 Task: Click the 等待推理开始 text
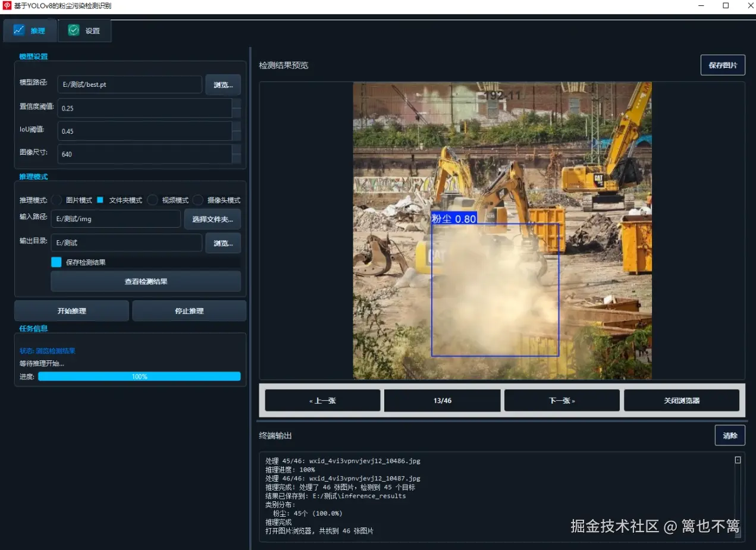coord(42,363)
